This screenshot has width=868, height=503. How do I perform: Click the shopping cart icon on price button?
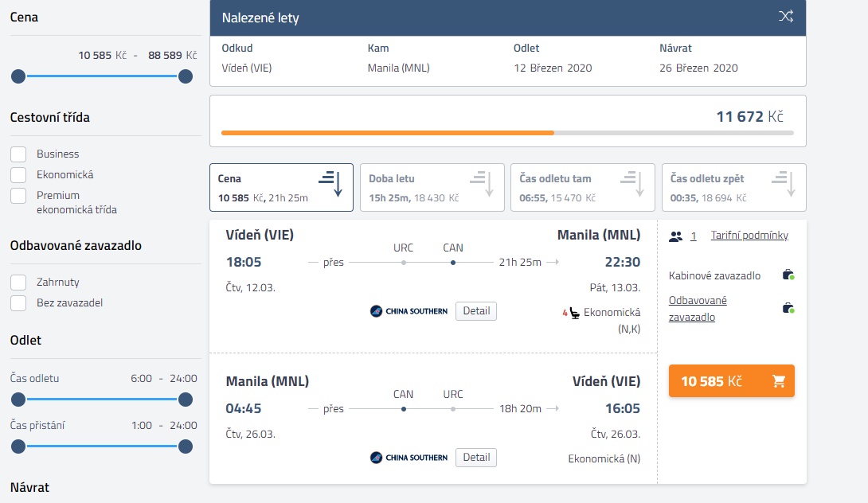(778, 381)
